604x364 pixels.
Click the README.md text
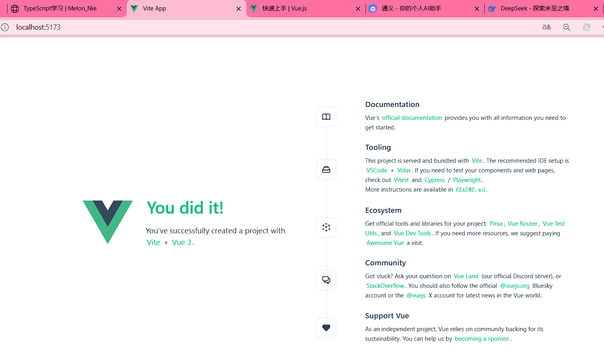tap(470, 190)
